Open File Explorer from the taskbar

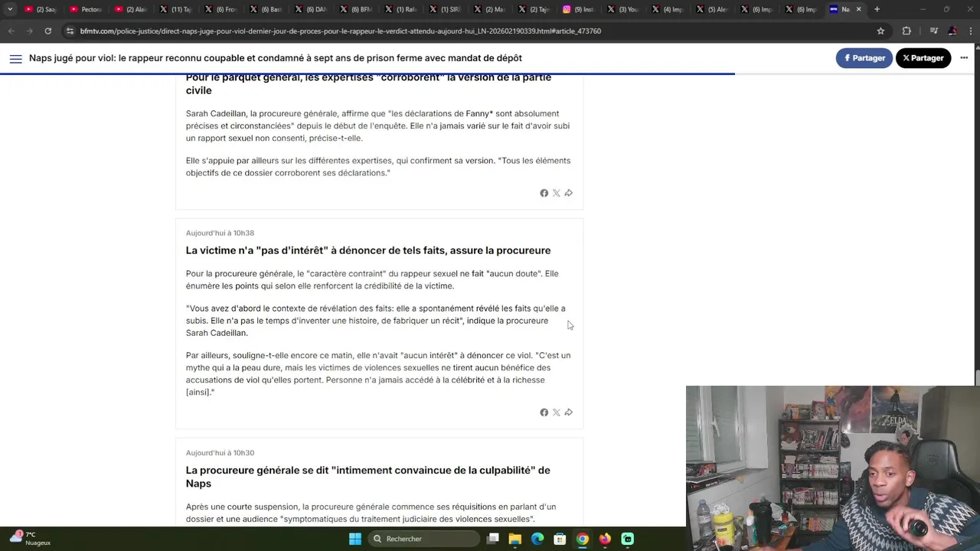tap(515, 539)
